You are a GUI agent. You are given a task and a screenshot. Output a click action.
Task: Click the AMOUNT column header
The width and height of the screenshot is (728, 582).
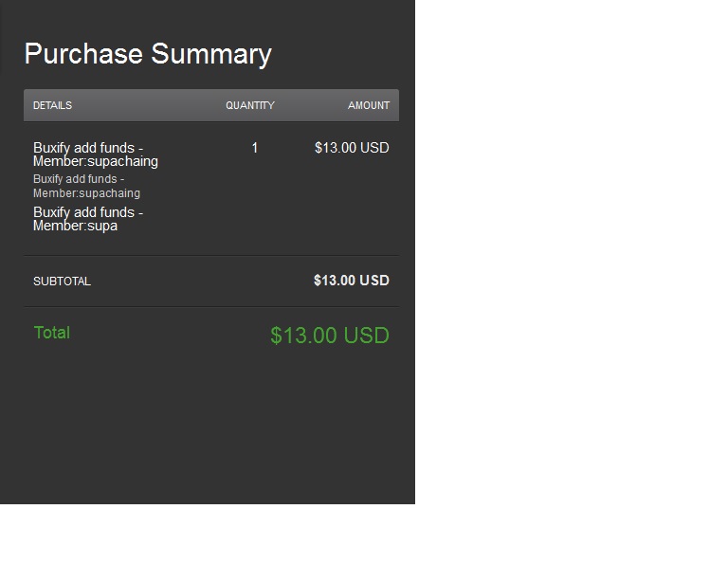[x=369, y=105]
